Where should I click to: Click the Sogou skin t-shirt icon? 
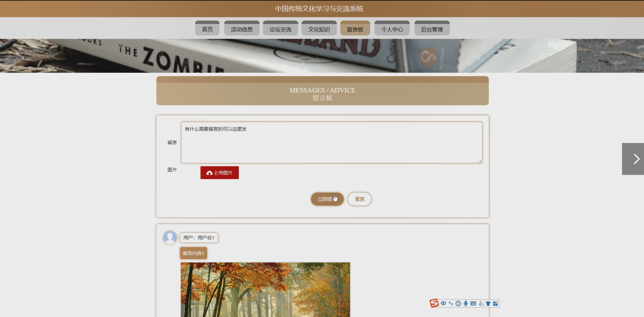coord(488,303)
